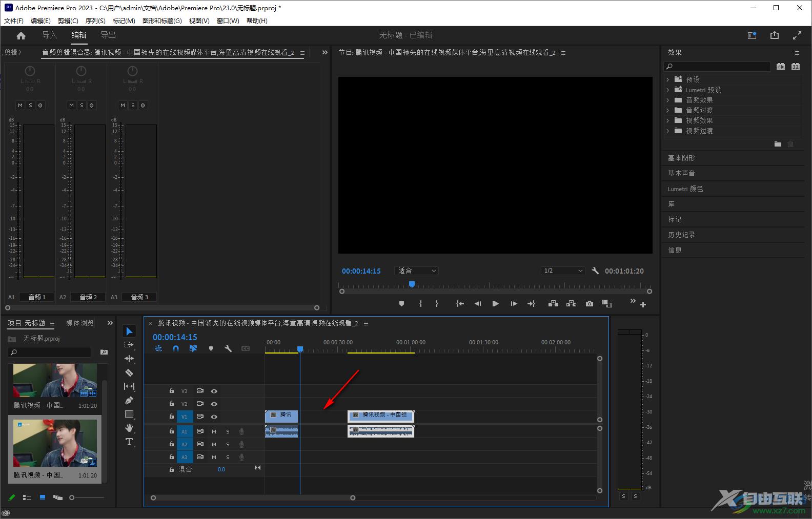Open the 文件(F) menu
The image size is (812, 519).
pos(14,21)
